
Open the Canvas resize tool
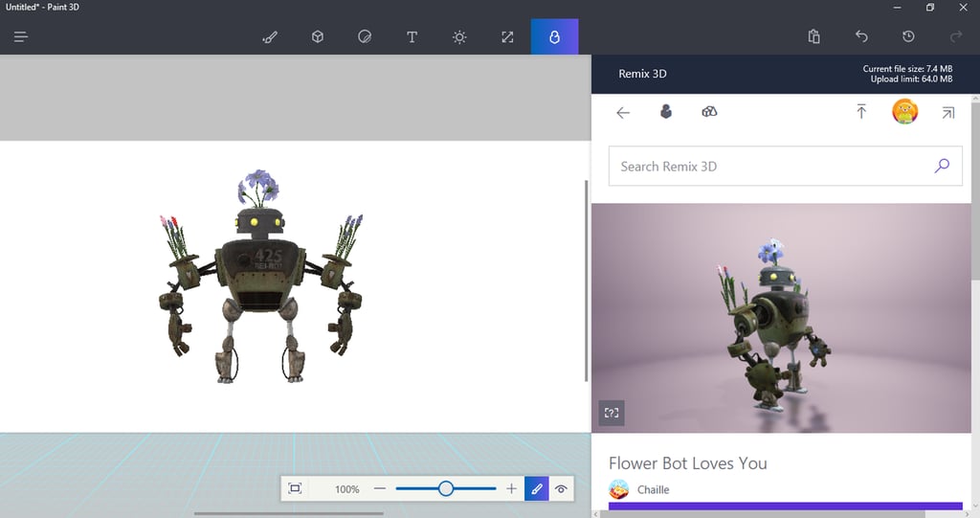(507, 37)
